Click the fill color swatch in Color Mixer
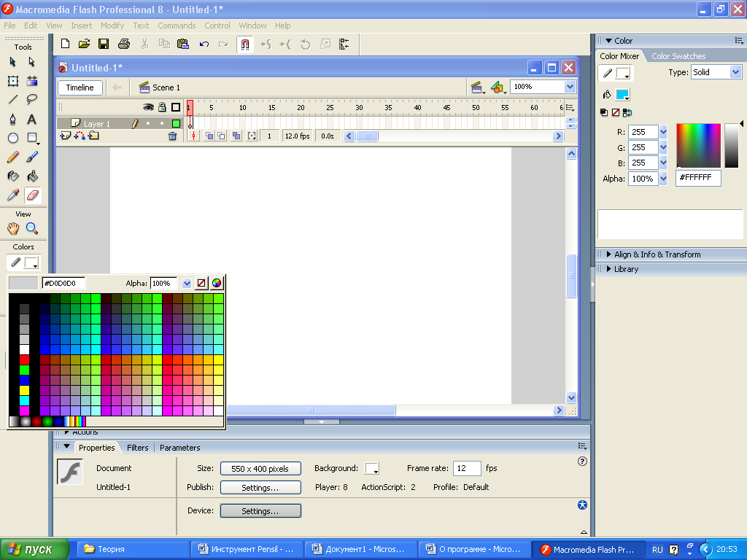The image size is (747, 560). coord(623,95)
